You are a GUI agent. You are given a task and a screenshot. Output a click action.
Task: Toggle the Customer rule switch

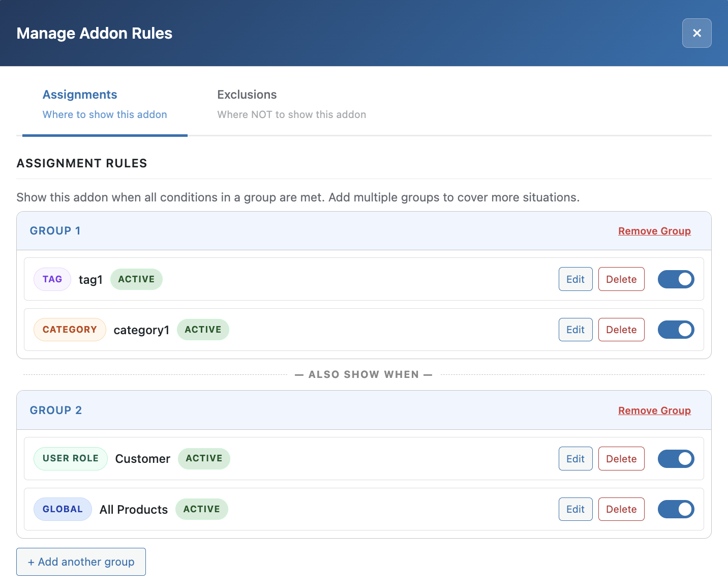[676, 459]
